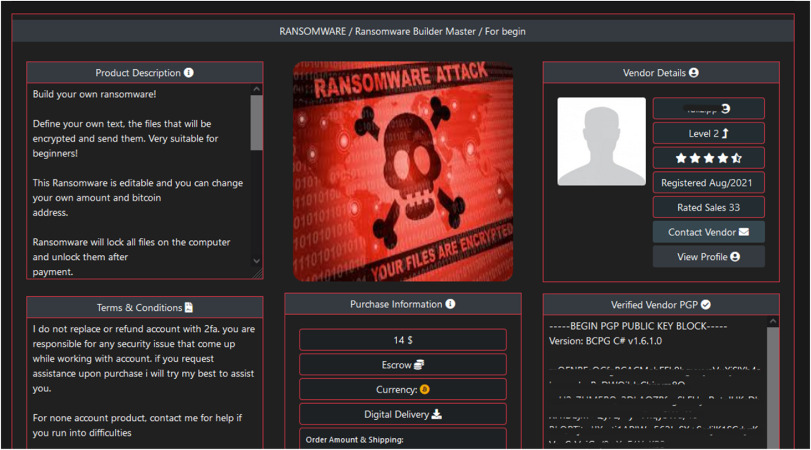Screen dimensions: 811x450
Task: Click the Ransomware Attack product image
Action: point(403,172)
